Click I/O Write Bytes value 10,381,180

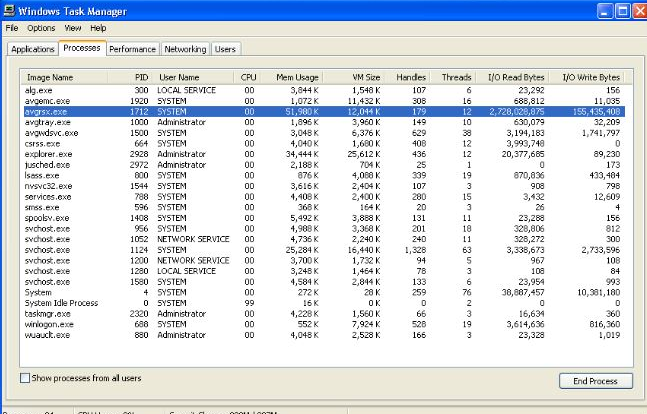point(598,293)
